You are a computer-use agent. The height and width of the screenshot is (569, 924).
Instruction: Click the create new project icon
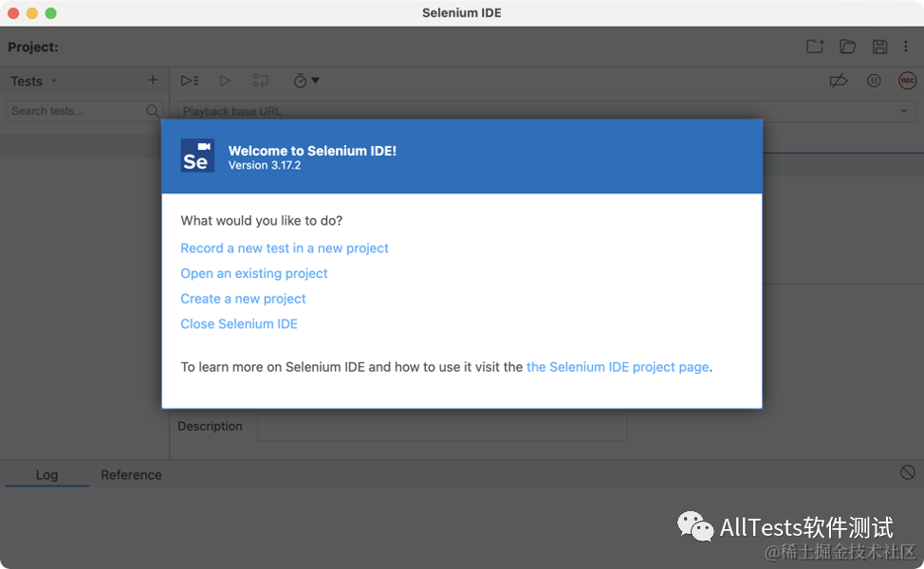point(815,46)
